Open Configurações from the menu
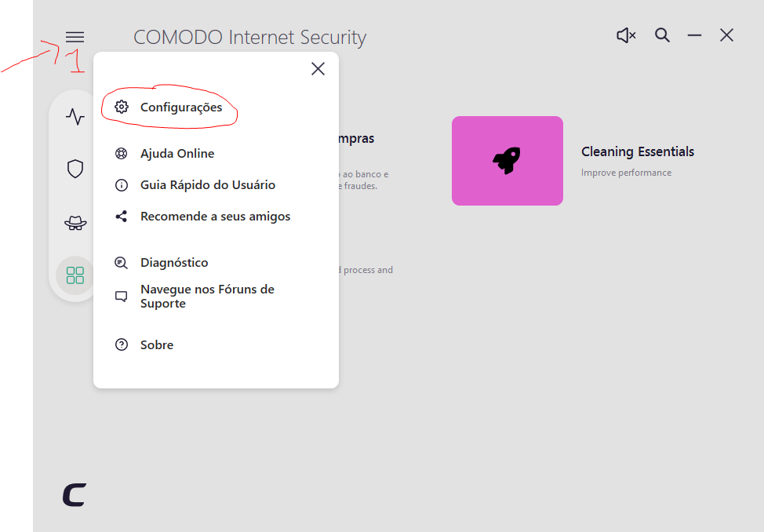This screenshot has height=532, width=764. [x=180, y=107]
